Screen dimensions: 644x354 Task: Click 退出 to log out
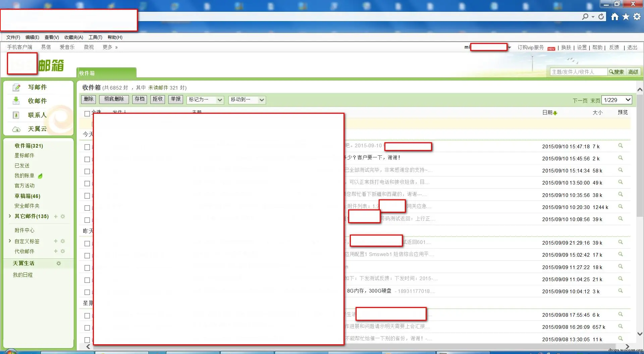[632, 47]
